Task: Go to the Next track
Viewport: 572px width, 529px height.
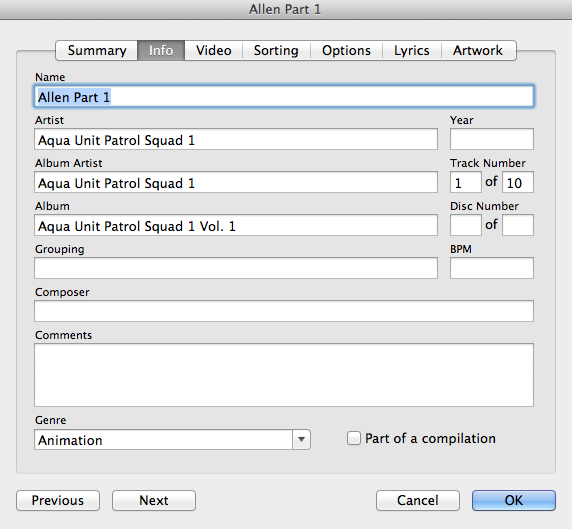Action: click(x=154, y=500)
